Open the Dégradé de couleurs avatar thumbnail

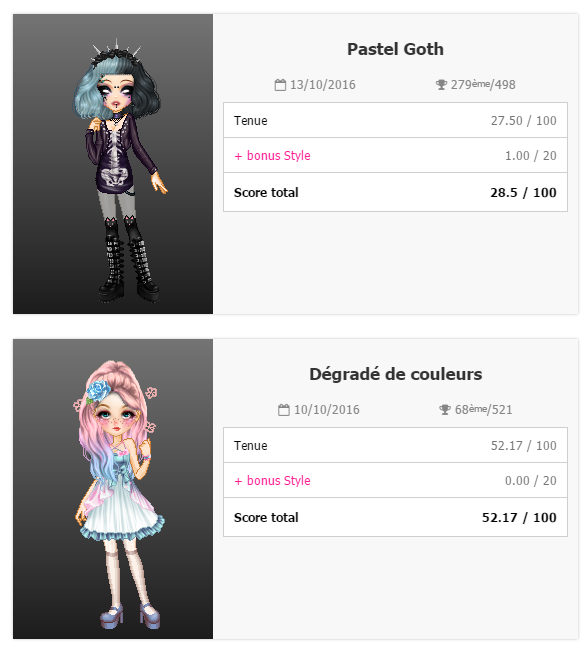[113, 489]
